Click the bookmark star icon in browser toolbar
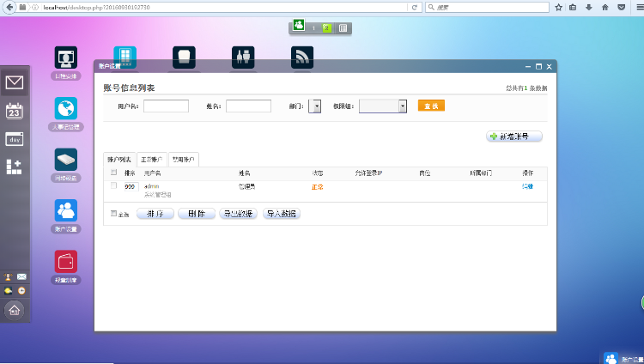The height and width of the screenshot is (364, 644). tap(559, 8)
